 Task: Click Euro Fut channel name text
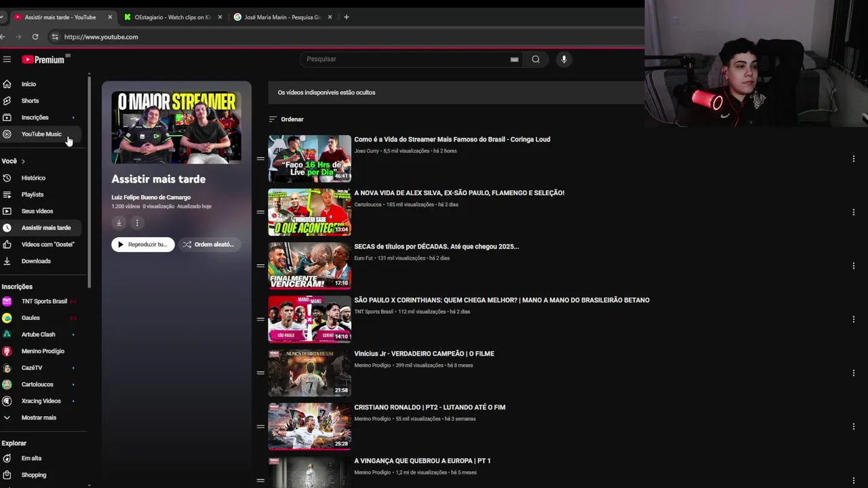363,258
